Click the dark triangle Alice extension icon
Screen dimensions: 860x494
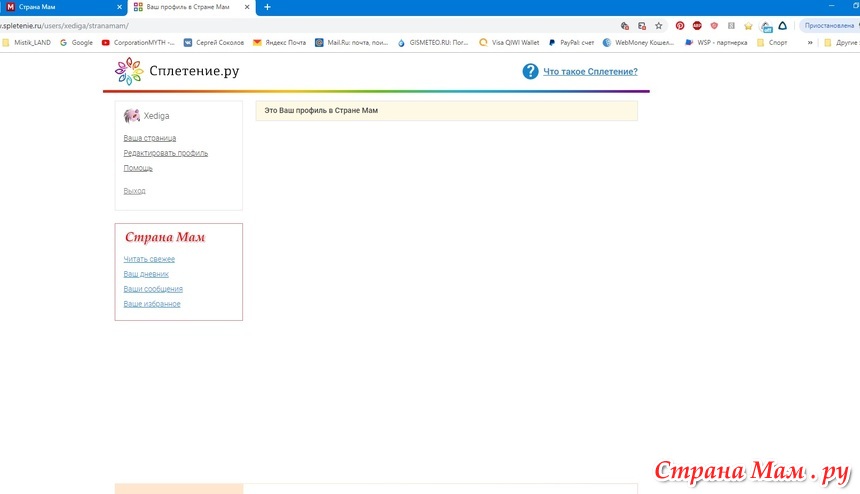pos(783,26)
